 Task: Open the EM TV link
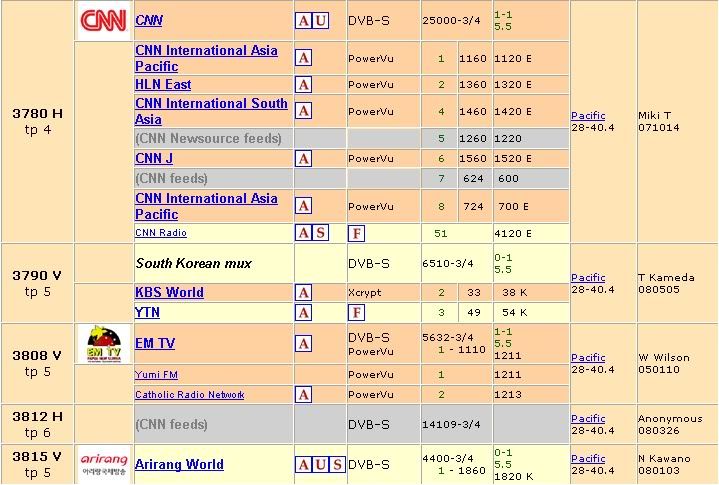coord(155,343)
